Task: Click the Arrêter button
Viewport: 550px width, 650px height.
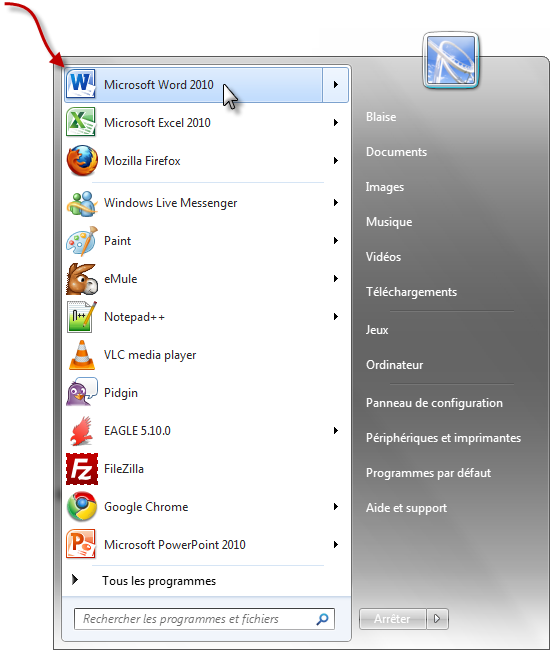Action: [x=393, y=619]
